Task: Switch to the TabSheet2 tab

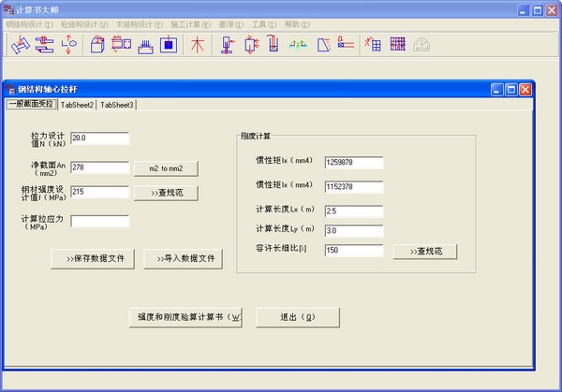Action: [77, 105]
